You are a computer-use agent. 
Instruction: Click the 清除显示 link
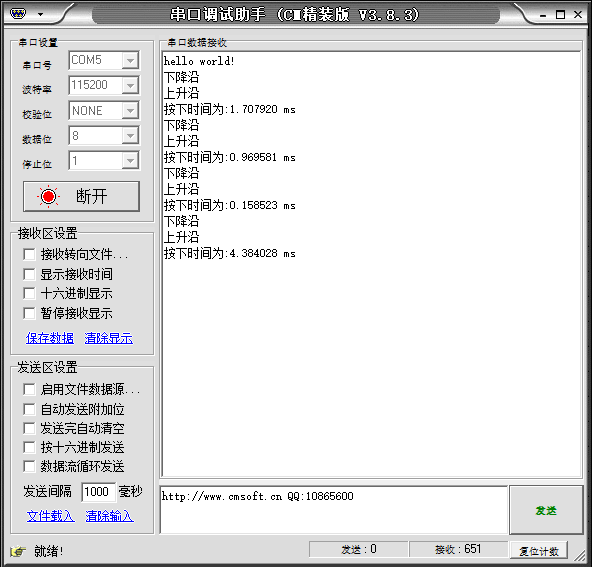[109, 338]
